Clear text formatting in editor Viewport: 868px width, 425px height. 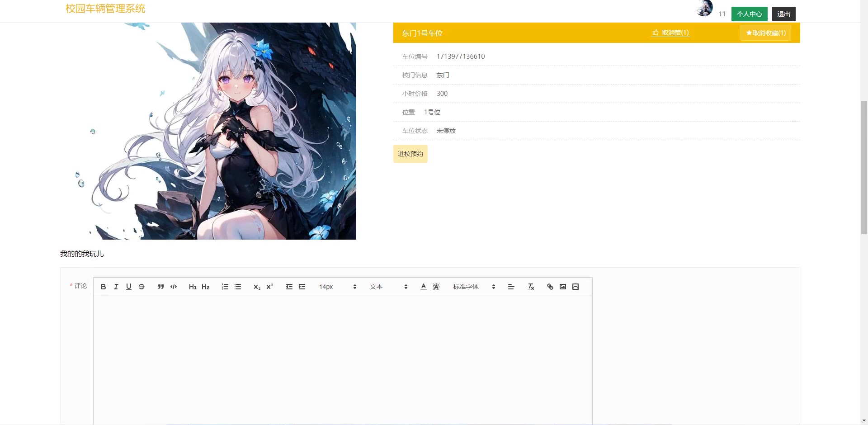pos(531,287)
